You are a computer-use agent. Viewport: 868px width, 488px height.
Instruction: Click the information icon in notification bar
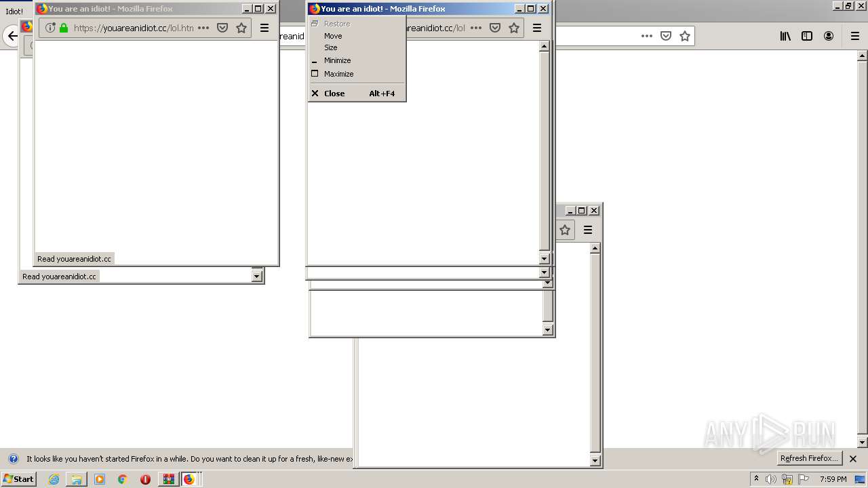click(x=13, y=459)
